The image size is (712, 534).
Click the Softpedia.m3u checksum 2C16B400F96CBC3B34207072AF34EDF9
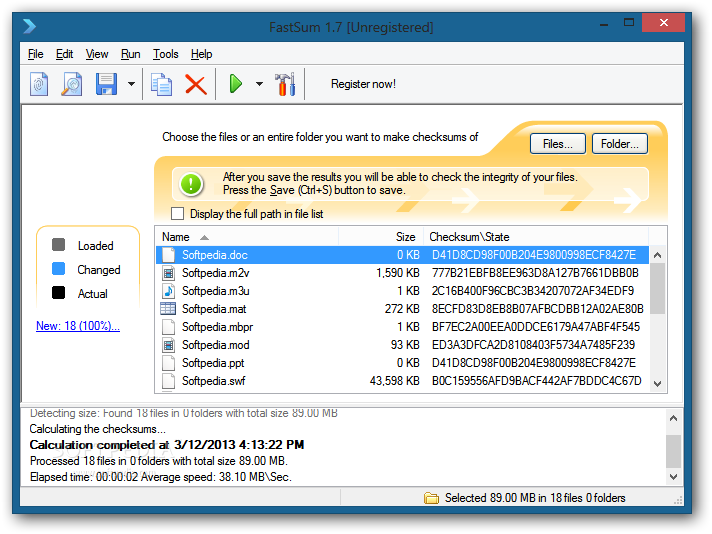[x=533, y=291]
